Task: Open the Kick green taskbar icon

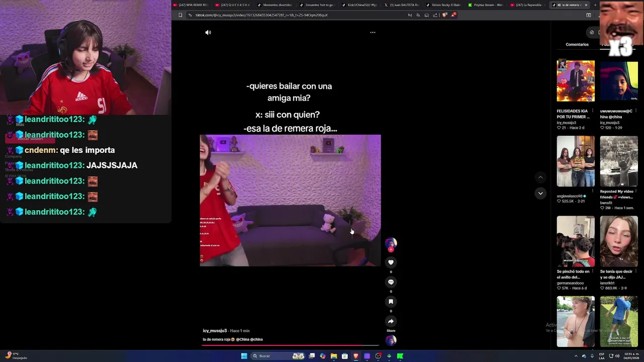Action: click(400, 356)
